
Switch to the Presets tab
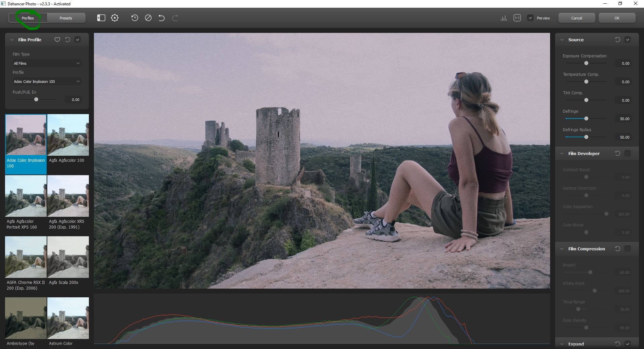click(66, 18)
